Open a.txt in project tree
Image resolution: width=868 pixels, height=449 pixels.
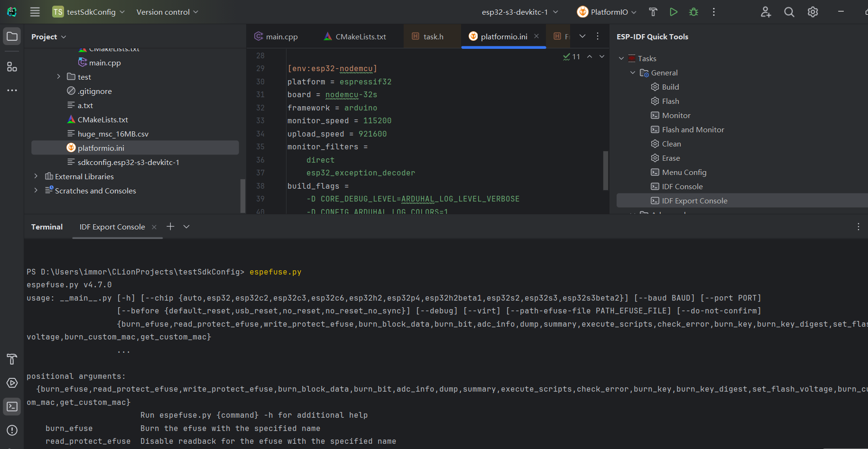tap(80, 105)
